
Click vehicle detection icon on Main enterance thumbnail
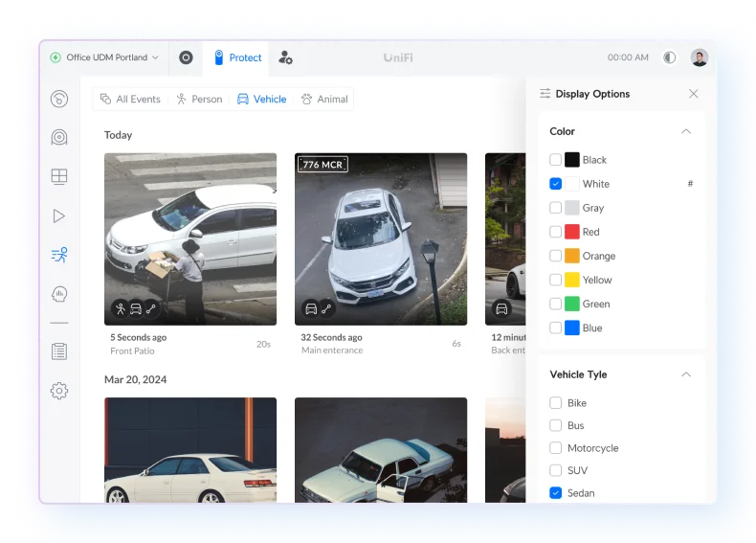coord(311,309)
